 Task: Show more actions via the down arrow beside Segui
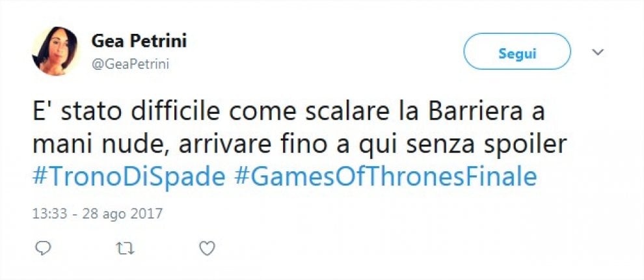598,52
